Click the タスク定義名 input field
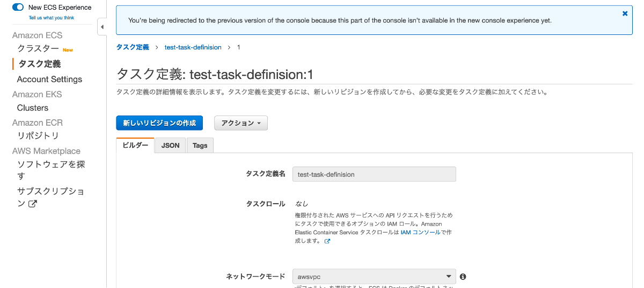This screenshot has height=288, width=644. tap(374, 174)
